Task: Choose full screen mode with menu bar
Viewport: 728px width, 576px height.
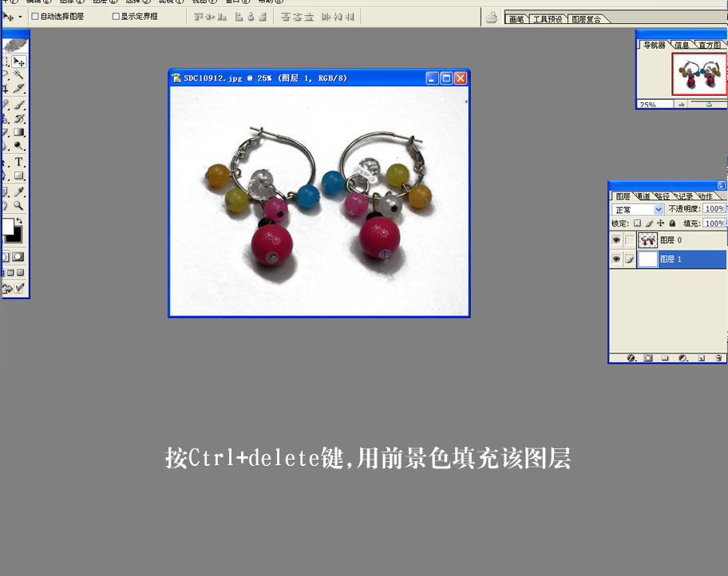Action: (x=10, y=273)
